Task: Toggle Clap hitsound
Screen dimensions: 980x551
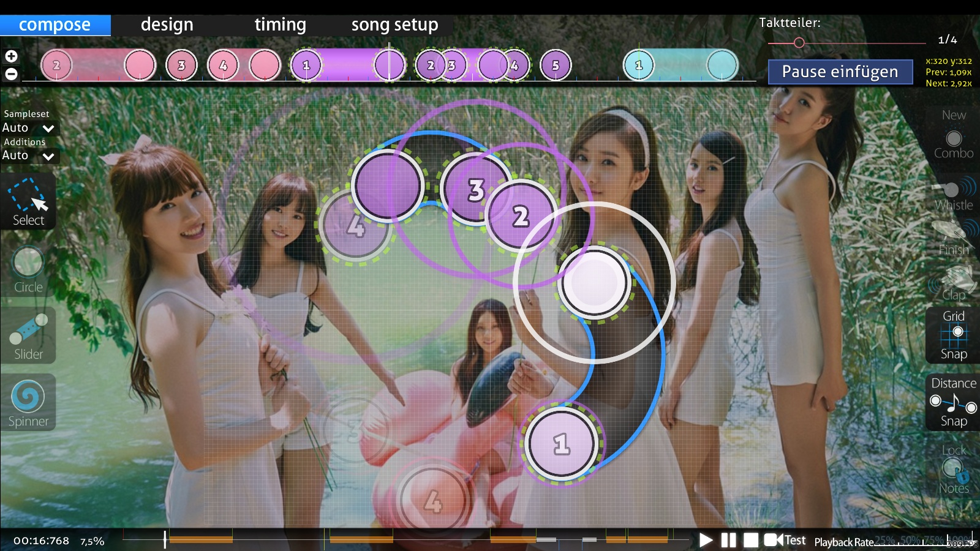Action: pos(953,283)
